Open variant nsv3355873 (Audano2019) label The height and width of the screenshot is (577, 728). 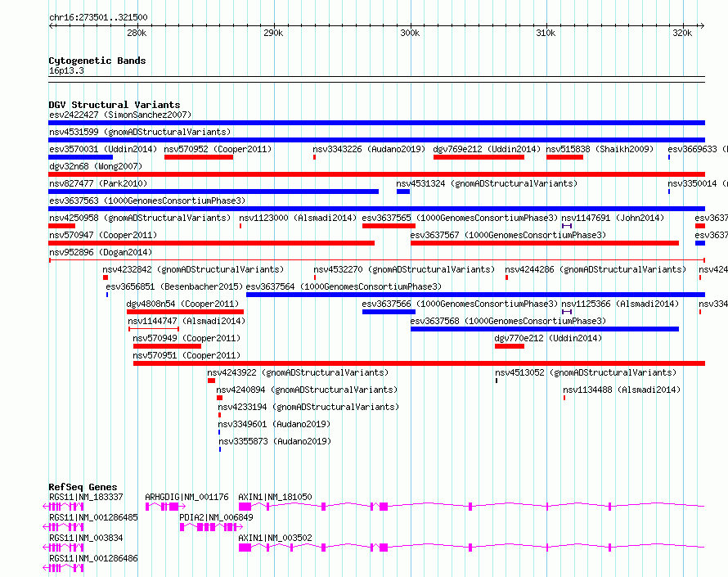275,441
